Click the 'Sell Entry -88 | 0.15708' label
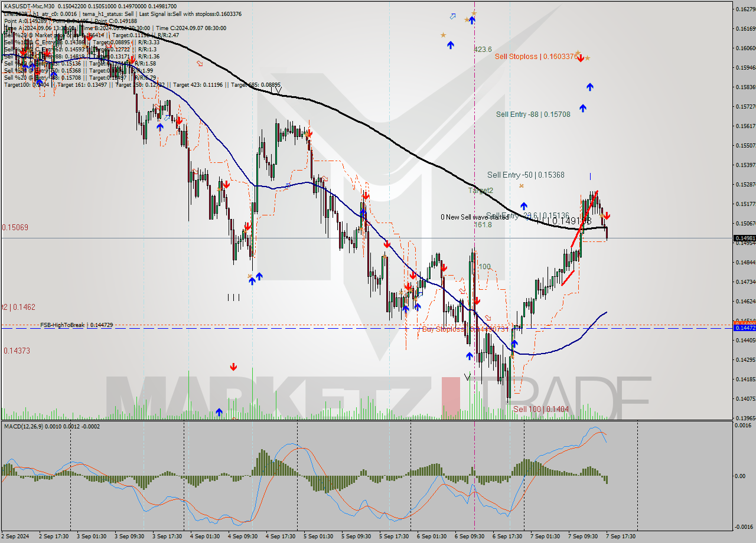Viewport: 756px width, 543px height. coord(533,115)
